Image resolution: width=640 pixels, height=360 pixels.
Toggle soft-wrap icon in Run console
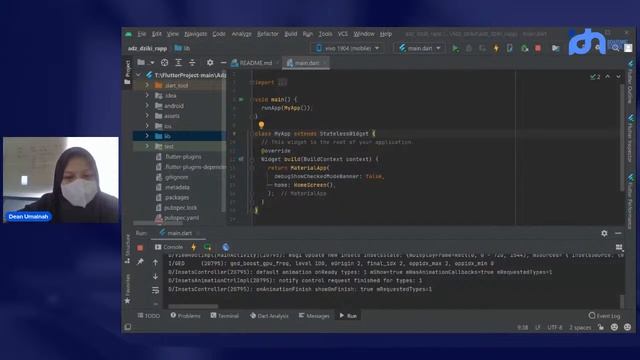[156, 290]
